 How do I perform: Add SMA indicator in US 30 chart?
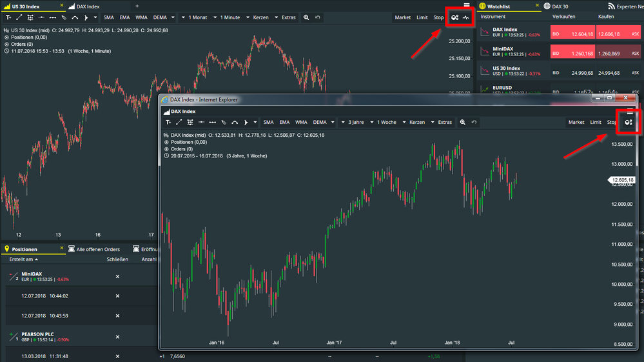click(108, 17)
